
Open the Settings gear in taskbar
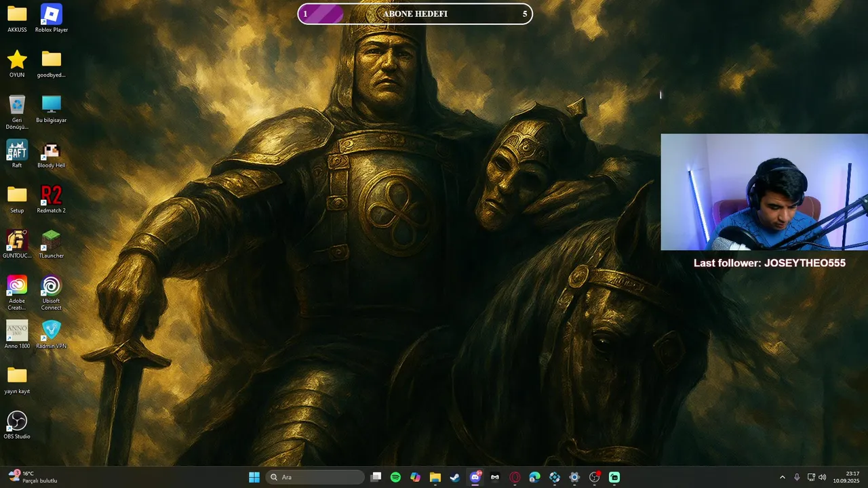[x=574, y=477]
